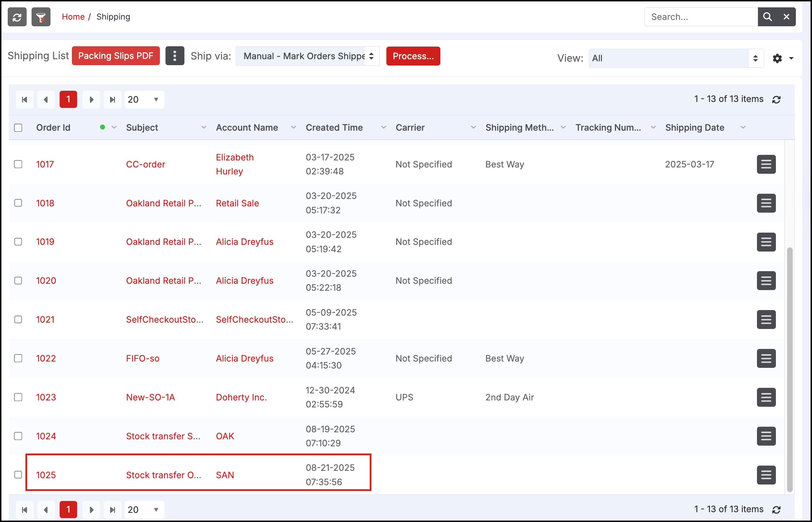Go to previous page in top pager

click(46, 99)
